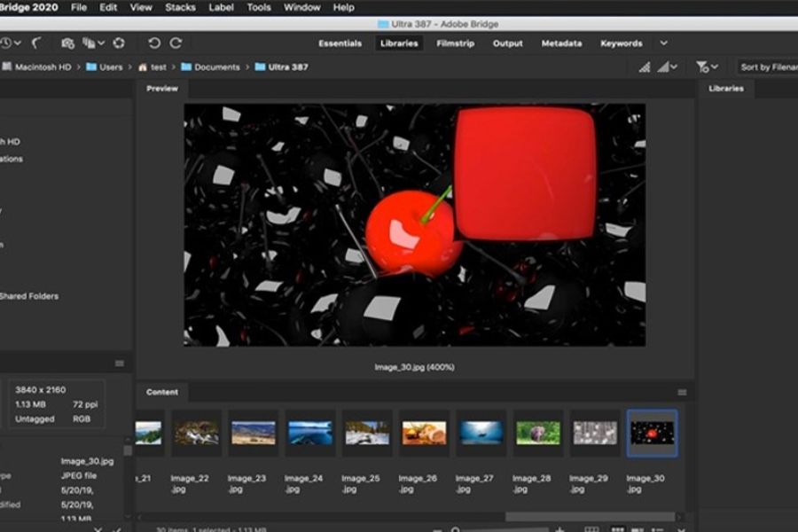Open the Stacks menu

(180, 7)
